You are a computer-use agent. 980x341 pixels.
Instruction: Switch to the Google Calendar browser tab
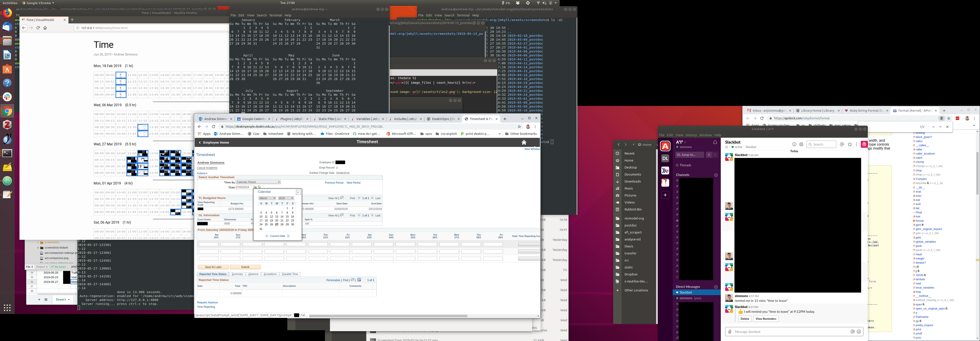coord(253,119)
